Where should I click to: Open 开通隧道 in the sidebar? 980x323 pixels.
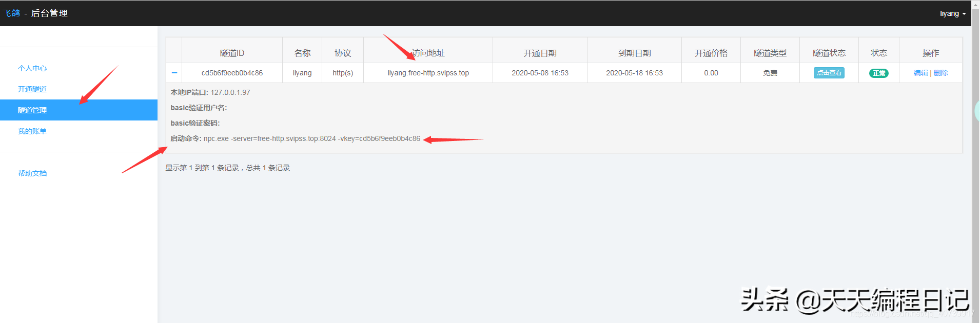point(32,89)
